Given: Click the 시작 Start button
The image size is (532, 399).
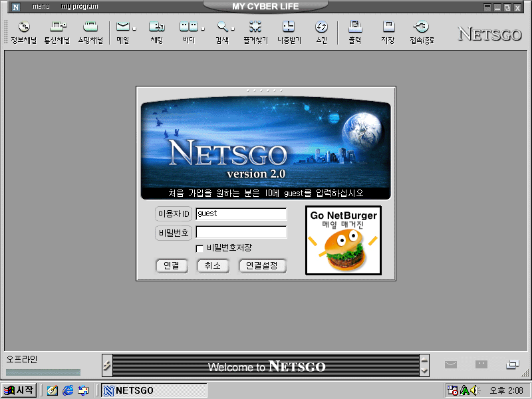Looking at the screenshot, I should pos(19,390).
